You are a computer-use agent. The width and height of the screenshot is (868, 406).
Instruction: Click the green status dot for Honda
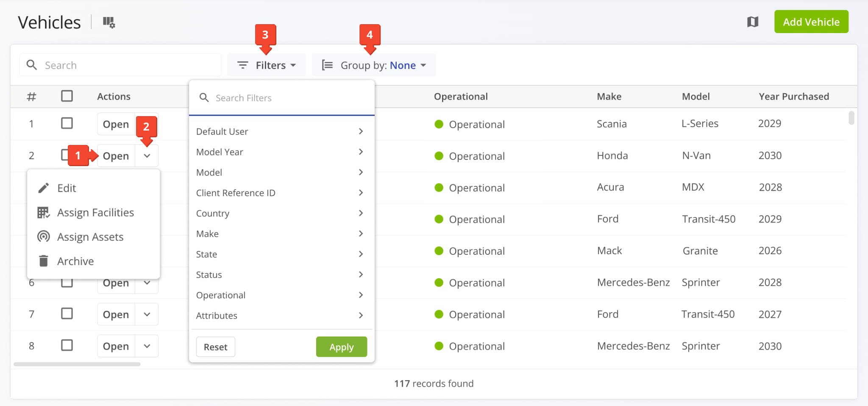coord(439,156)
